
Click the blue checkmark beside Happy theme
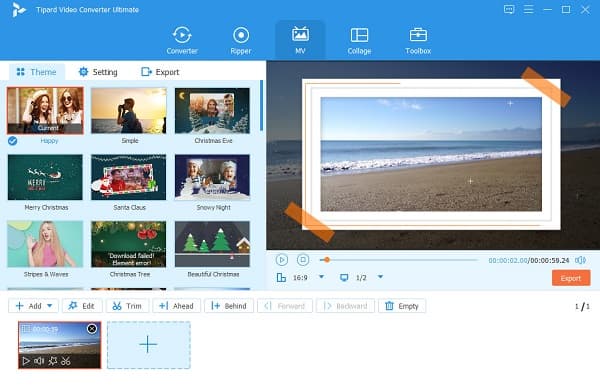tap(12, 141)
